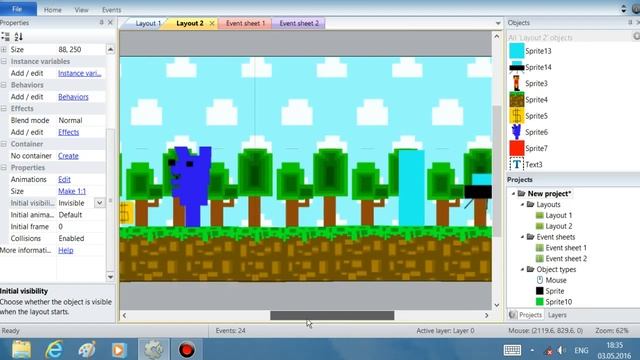Open the media player taskbar icon
This screenshot has width=640, height=360.
pyautogui.click(x=119, y=350)
